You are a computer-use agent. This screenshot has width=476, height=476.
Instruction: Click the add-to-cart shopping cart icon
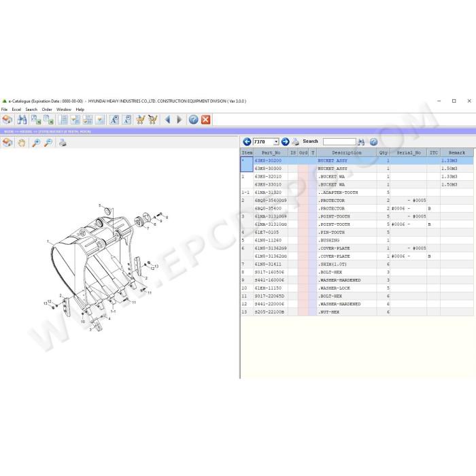(140, 120)
